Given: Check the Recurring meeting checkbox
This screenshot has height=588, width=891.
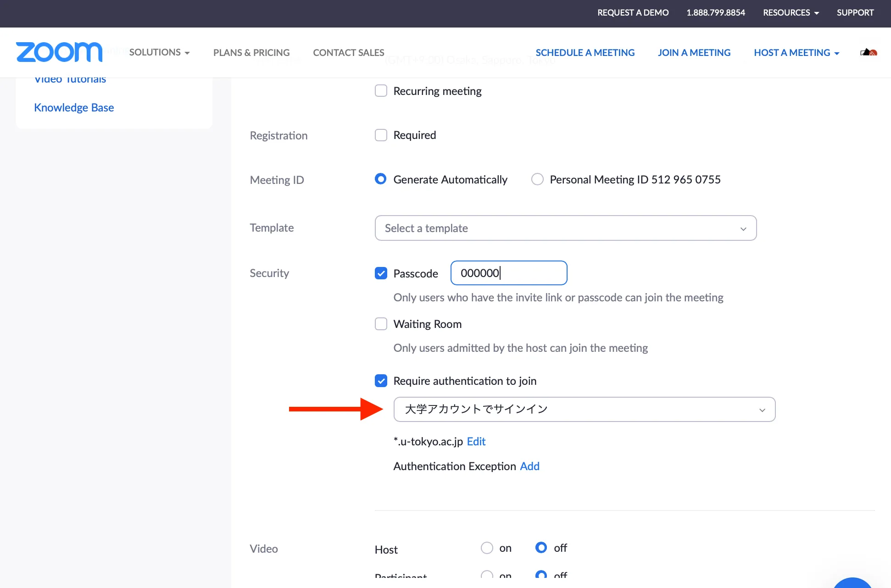Looking at the screenshot, I should tap(381, 91).
